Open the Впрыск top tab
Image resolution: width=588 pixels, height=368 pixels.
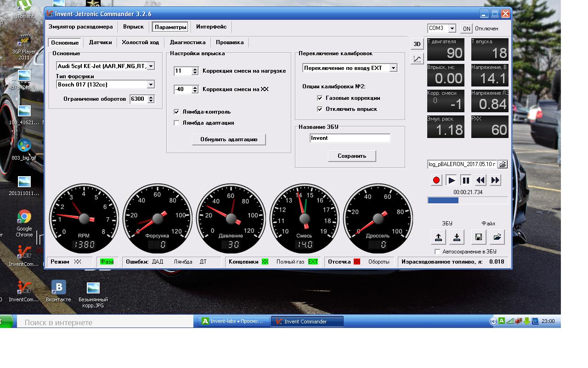[133, 27]
